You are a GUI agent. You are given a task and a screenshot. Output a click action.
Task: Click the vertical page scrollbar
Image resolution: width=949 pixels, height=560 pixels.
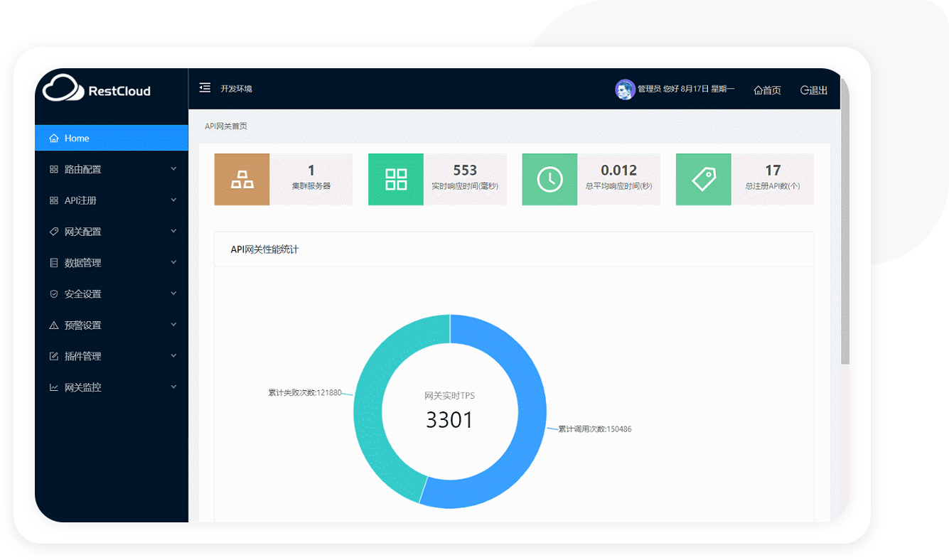point(845,220)
